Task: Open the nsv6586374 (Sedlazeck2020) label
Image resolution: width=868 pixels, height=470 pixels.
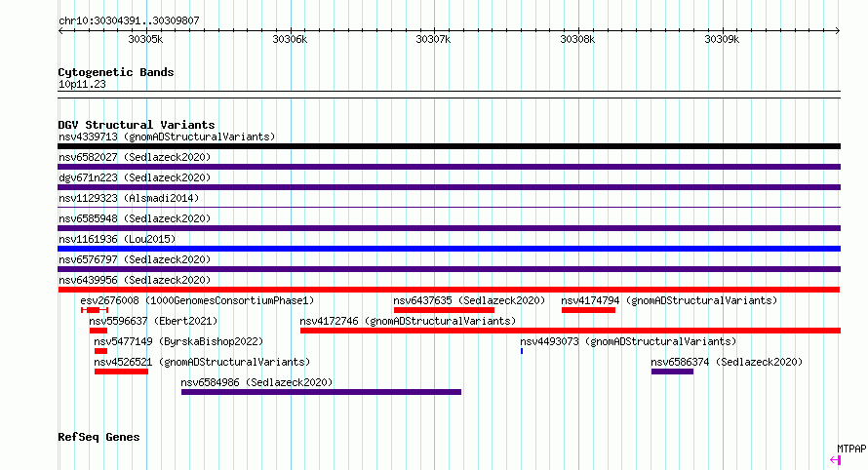Action: tap(727, 362)
